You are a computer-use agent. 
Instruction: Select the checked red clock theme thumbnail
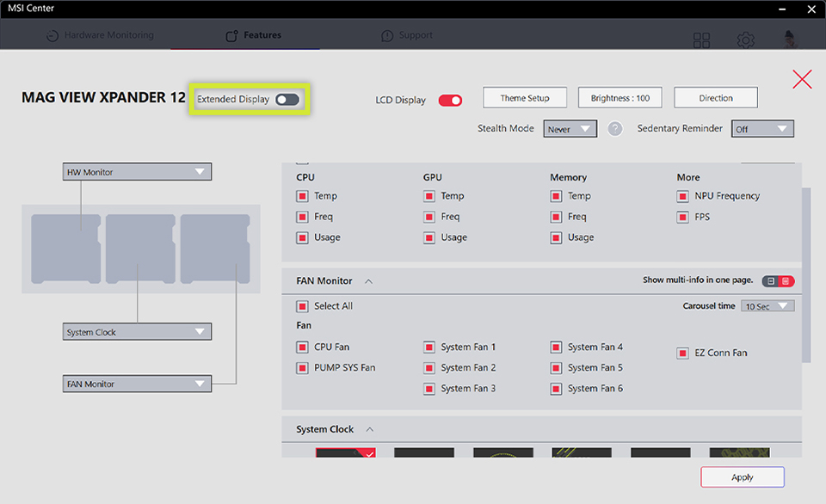346,452
